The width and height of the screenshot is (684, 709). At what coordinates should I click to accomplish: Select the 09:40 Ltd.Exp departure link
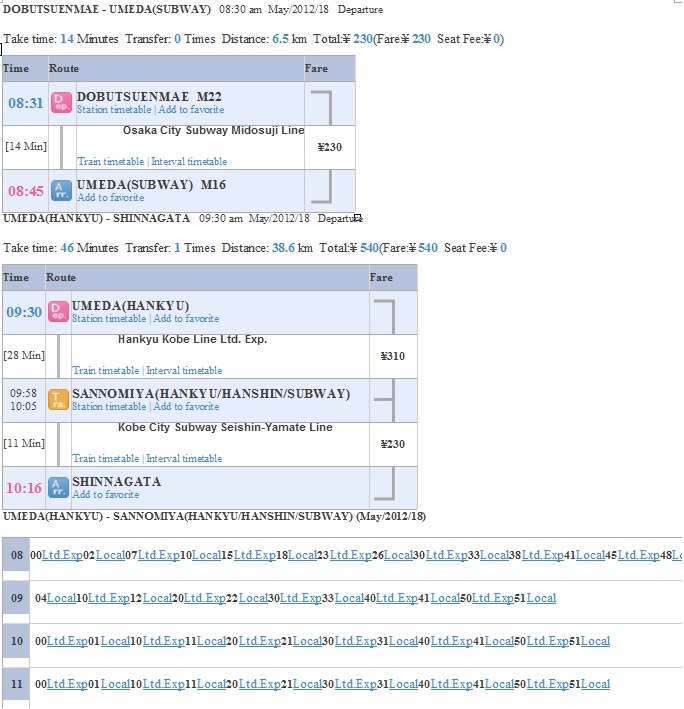(396, 598)
